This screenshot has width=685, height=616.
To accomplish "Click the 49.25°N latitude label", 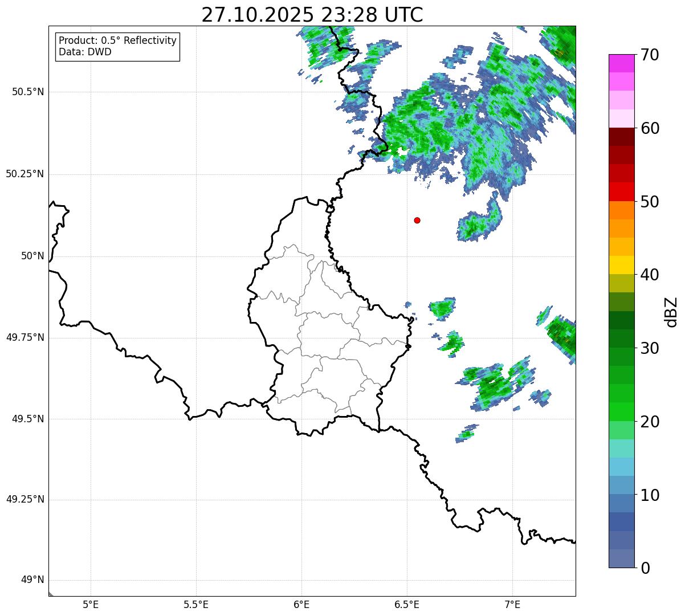I will coord(25,500).
